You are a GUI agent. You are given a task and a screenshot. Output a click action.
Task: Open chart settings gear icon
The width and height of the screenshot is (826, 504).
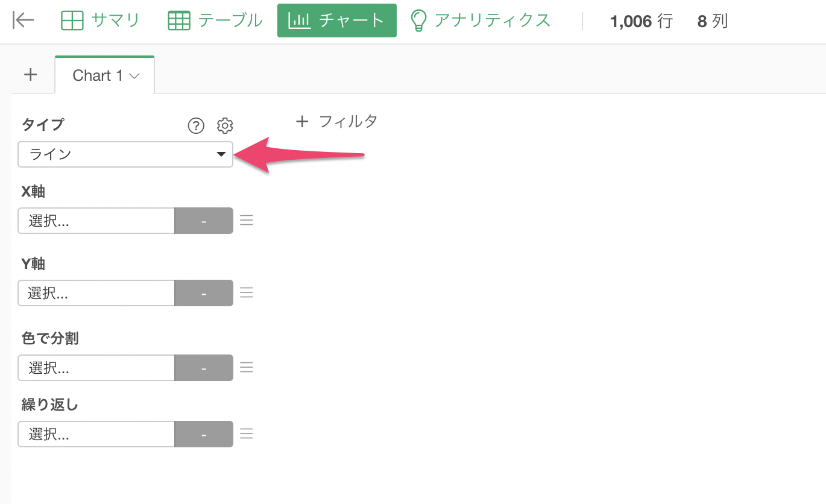tap(225, 125)
